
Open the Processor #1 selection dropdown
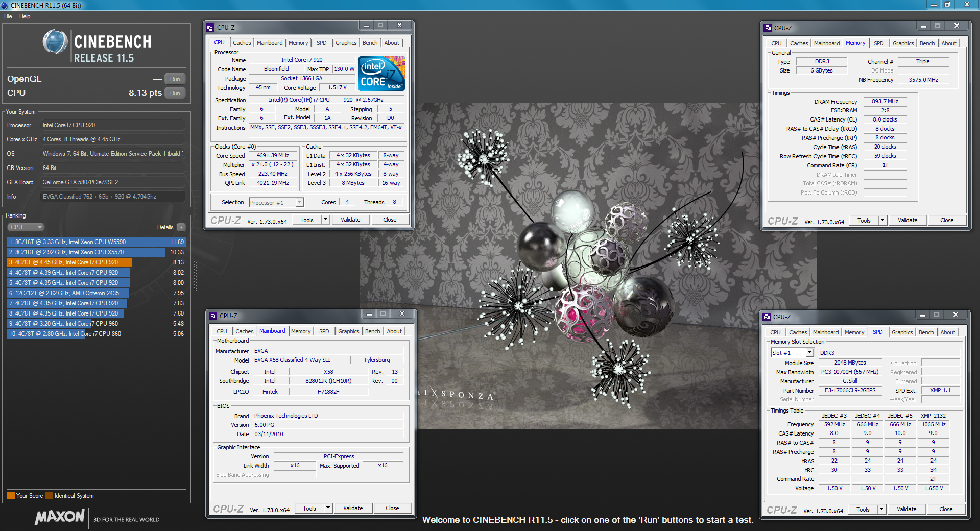point(276,203)
